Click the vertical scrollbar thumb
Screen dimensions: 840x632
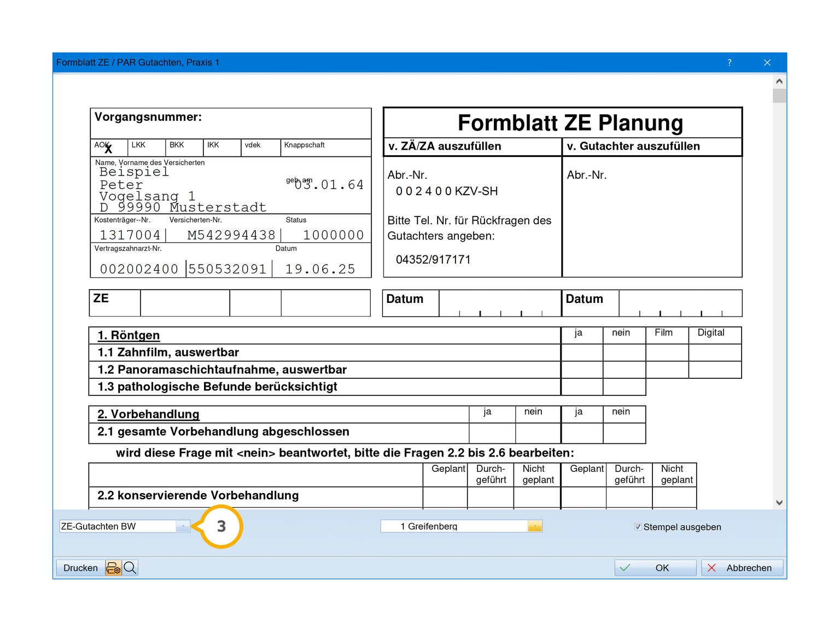coord(779,96)
